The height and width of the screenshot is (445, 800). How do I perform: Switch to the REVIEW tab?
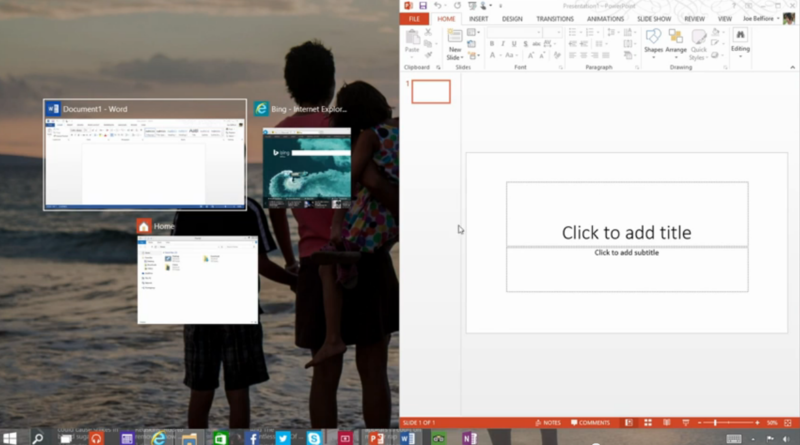point(694,19)
